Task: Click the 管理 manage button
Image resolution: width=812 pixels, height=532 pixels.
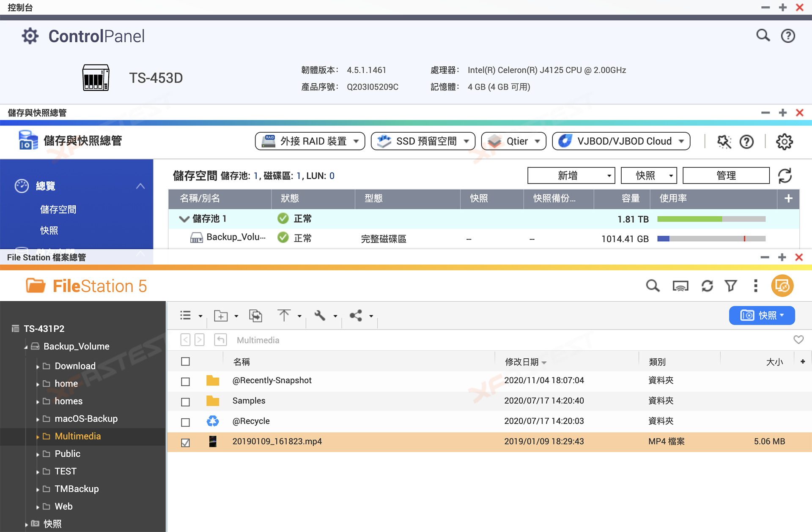Action: (726, 176)
